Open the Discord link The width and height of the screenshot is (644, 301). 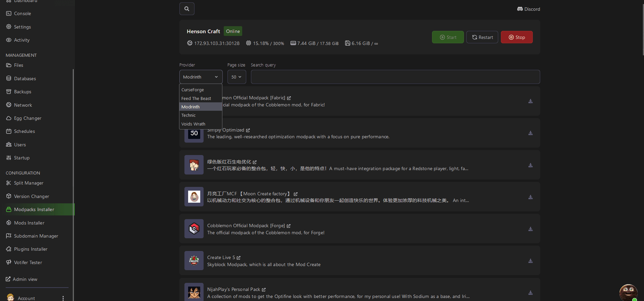pos(528,9)
